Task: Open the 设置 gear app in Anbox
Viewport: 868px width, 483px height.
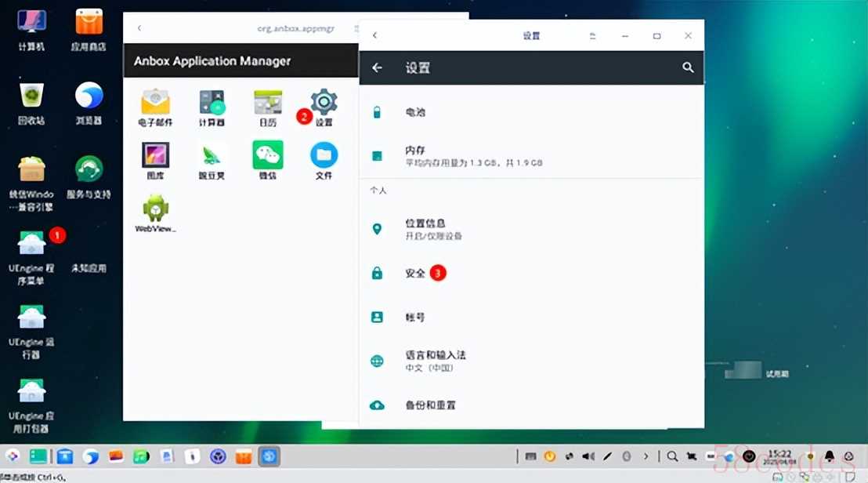Action: click(324, 107)
